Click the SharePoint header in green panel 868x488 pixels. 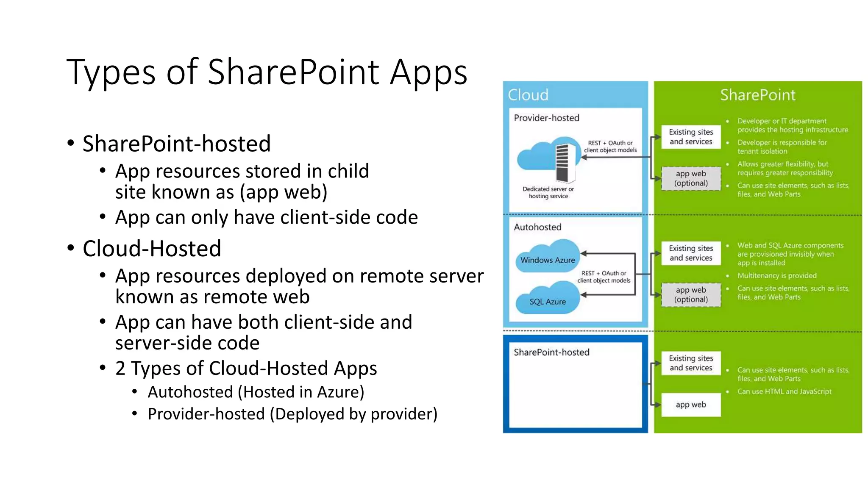tap(758, 95)
